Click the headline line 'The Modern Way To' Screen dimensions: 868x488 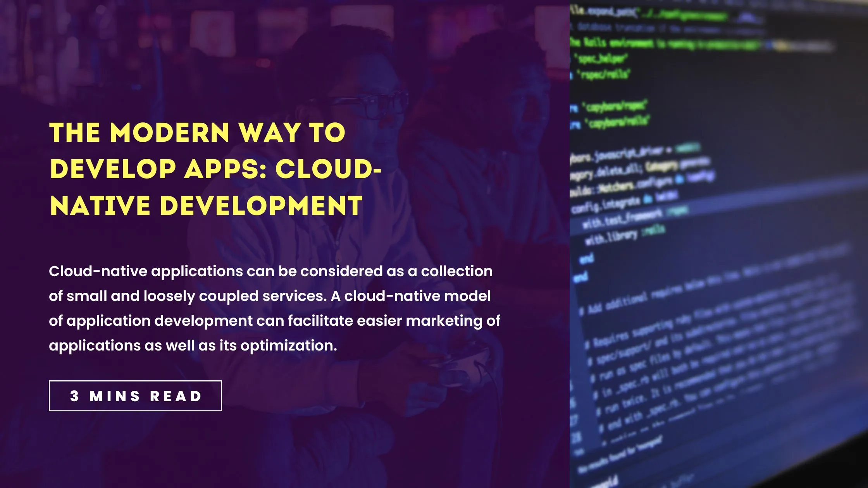tap(197, 133)
